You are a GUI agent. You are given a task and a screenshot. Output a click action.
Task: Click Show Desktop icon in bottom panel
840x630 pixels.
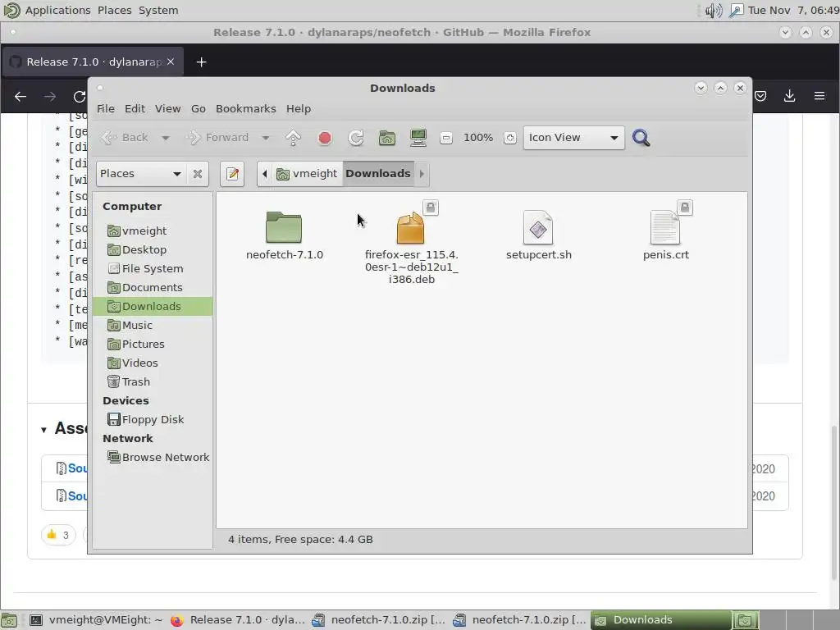coord(10,620)
